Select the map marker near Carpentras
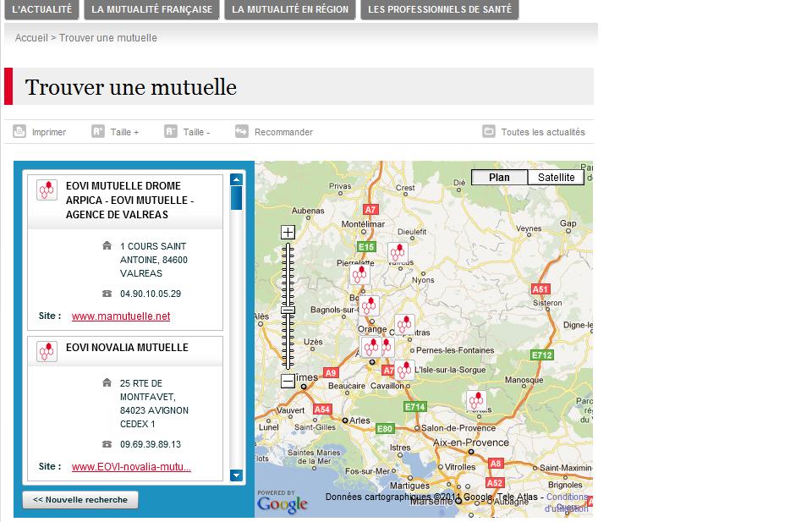Image resolution: width=812 pixels, height=522 pixels. coord(404,325)
